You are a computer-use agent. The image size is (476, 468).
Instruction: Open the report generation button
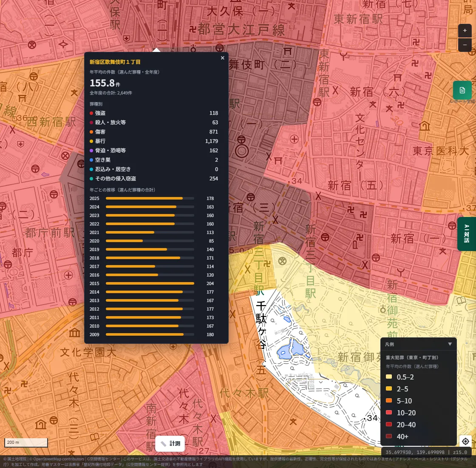462,90
